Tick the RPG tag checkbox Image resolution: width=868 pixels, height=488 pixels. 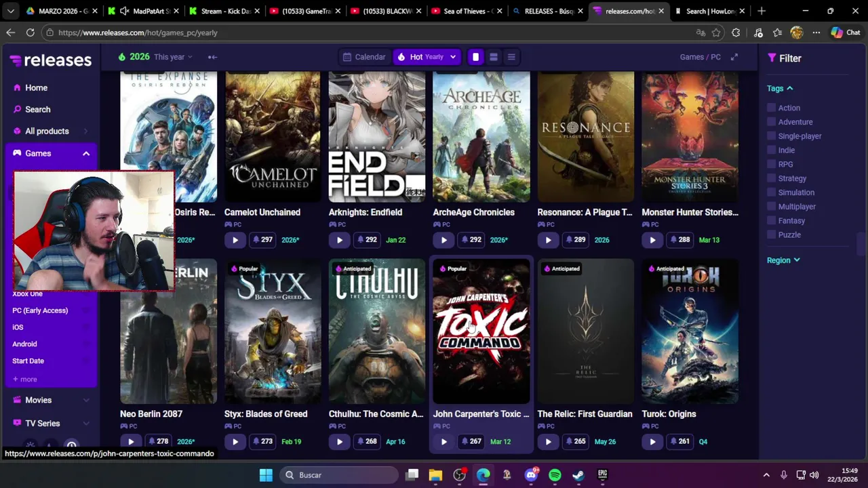point(771,164)
